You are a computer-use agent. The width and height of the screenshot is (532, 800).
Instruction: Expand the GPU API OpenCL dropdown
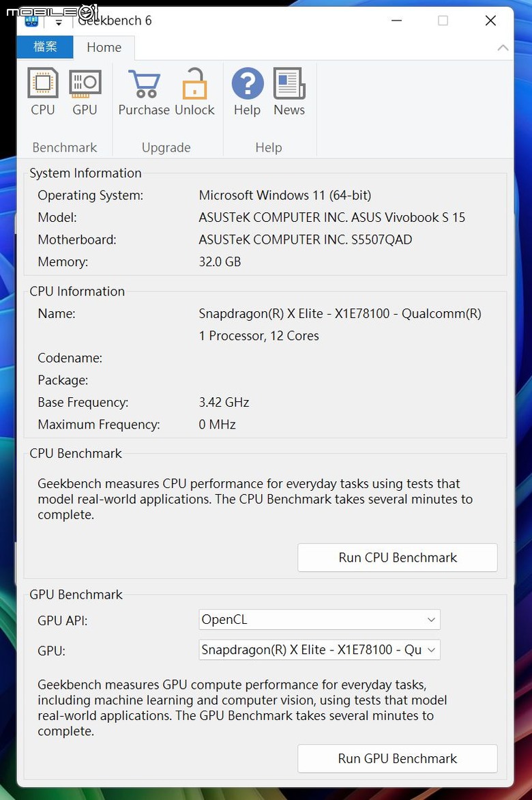(x=319, y=619)
